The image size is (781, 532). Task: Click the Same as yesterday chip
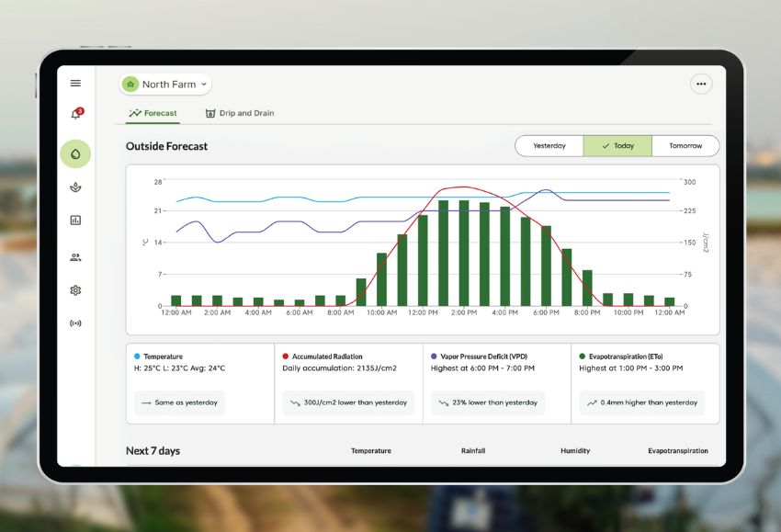[x=180, y=402]
